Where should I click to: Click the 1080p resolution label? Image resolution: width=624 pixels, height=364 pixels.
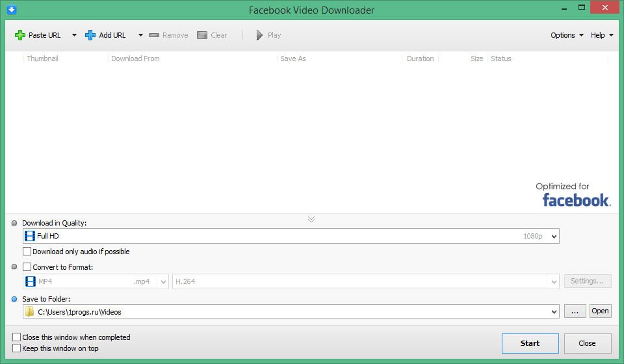533,237
